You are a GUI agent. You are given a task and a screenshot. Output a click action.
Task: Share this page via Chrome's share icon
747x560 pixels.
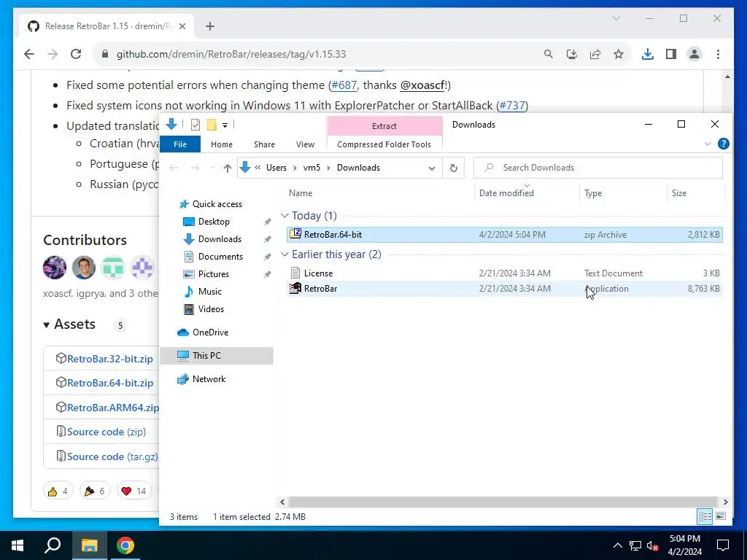pos(595,54)
